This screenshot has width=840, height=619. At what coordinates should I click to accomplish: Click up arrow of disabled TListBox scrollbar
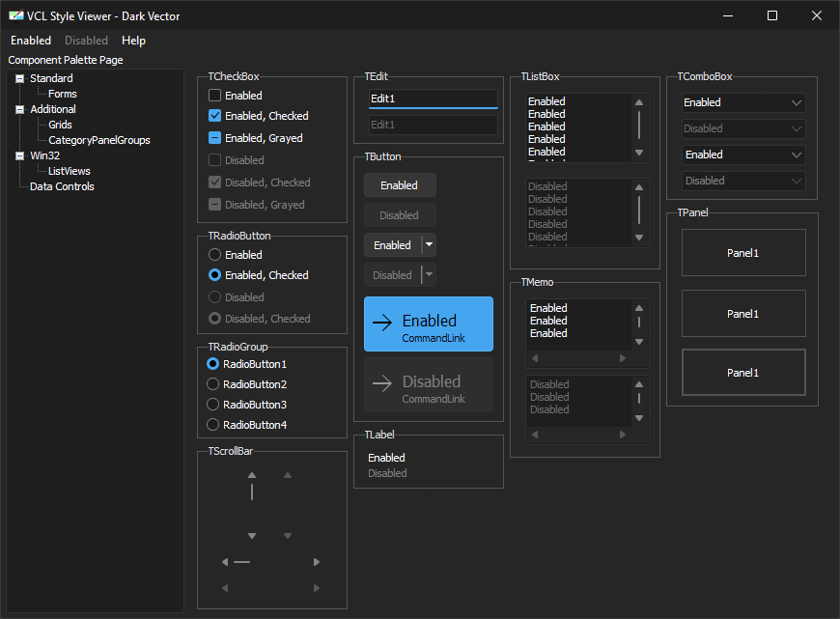[x=638, y=187]
